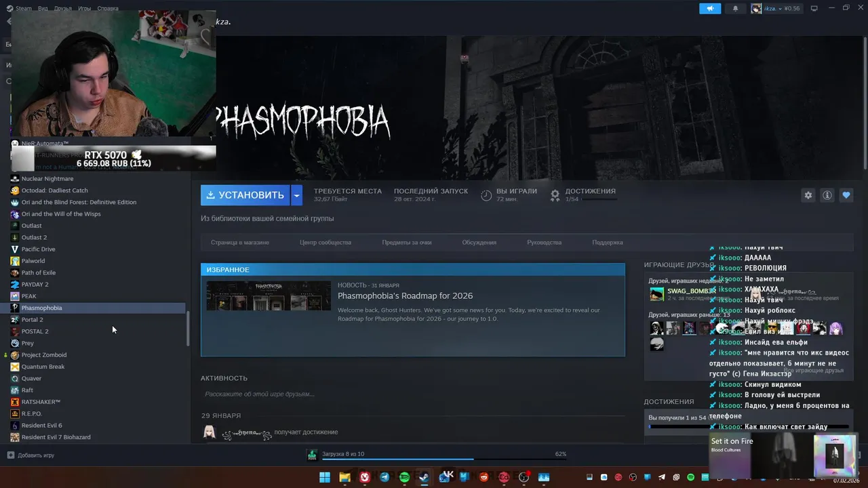This screenshot has height=488, width=868.
Task: Select Quantum Break in library
Action: point(43,367)
